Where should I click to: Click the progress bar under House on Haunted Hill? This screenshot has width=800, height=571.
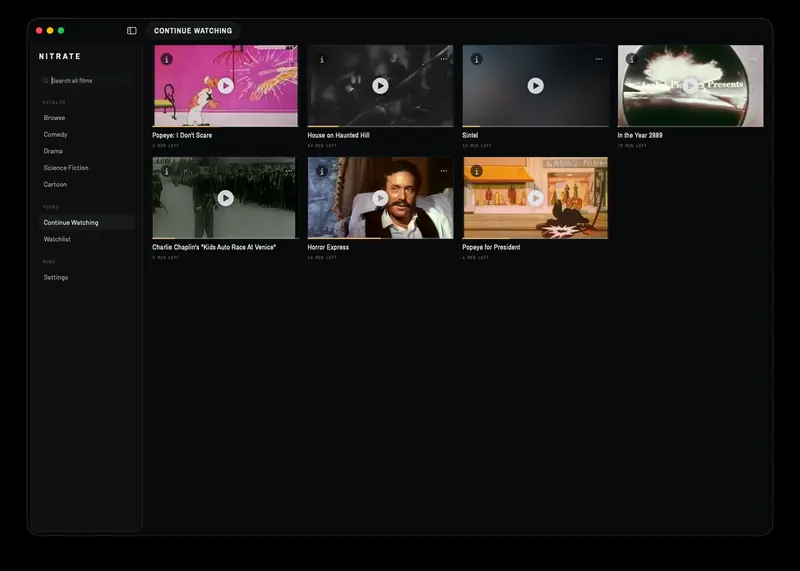click(380, 126)
